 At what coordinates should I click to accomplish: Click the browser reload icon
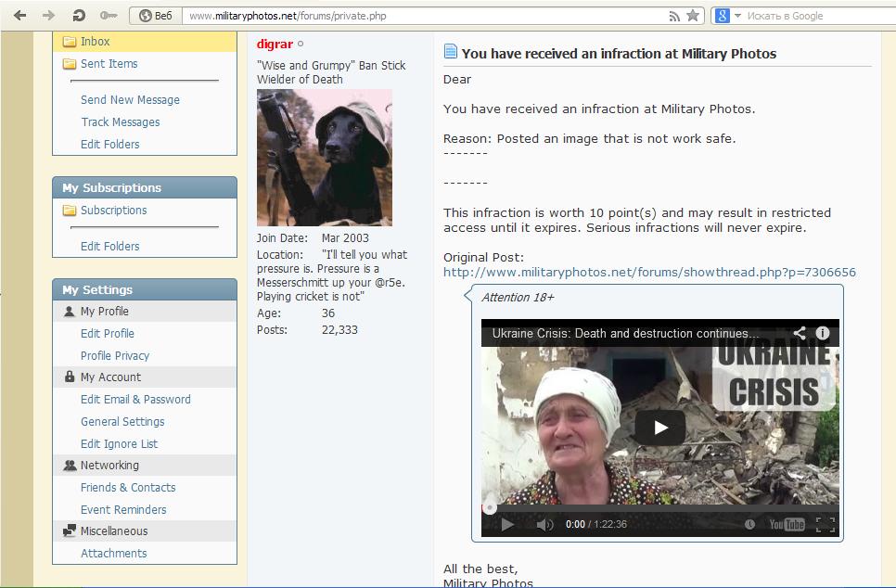tap(79, 16)
